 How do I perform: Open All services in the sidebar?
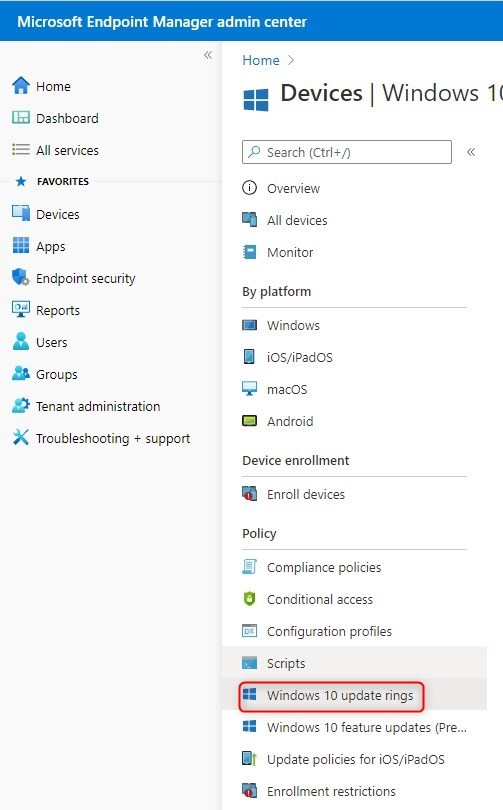pyautogui.click(x=67, y=150)
